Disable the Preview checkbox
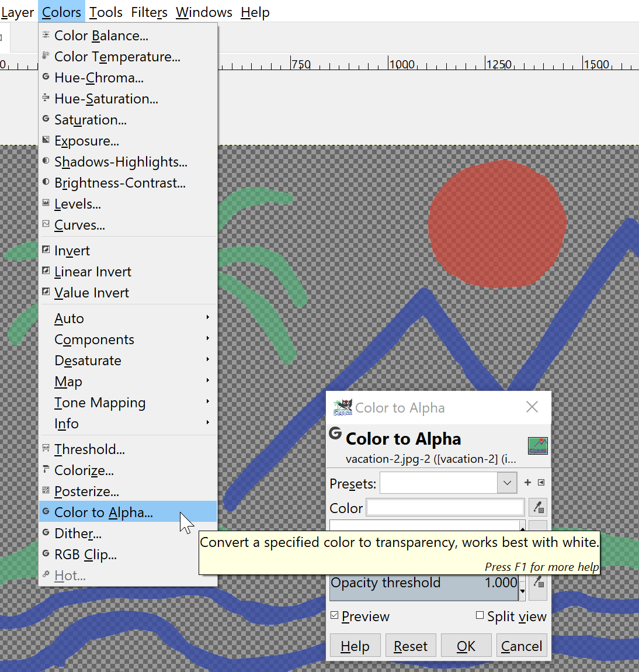639x672 pixels. (x=335, y=615)
